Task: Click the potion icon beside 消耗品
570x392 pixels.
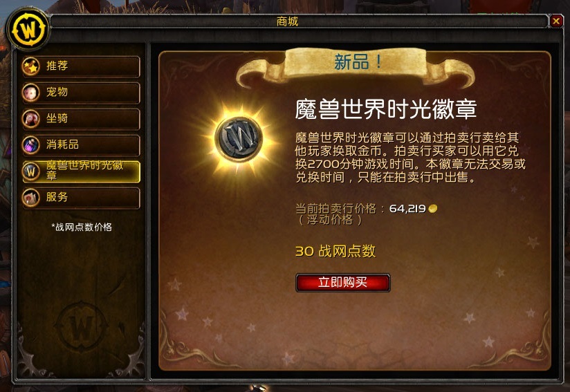Action: pyautogui.click(x=31, y=144)
